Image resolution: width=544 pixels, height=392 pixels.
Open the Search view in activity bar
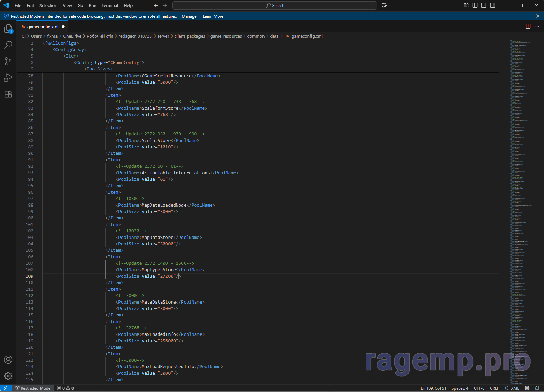pos(8,45)
